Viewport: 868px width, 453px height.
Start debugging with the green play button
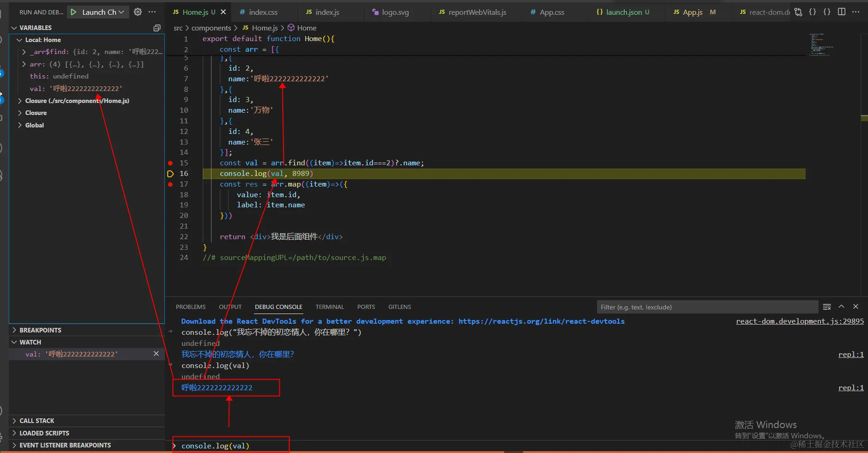coord(73,12)
